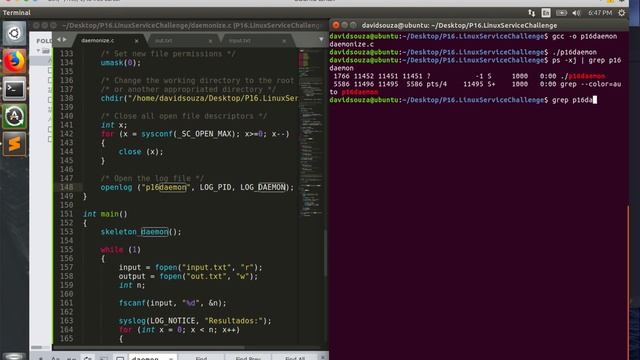The image size is (640, 360).
Task: Toggle wrap search option
Action: coord(87,358)
